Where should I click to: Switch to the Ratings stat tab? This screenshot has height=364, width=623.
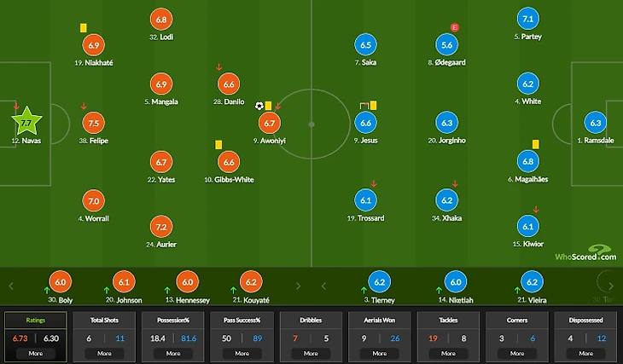pyautogui.click(x=36, y=320)
